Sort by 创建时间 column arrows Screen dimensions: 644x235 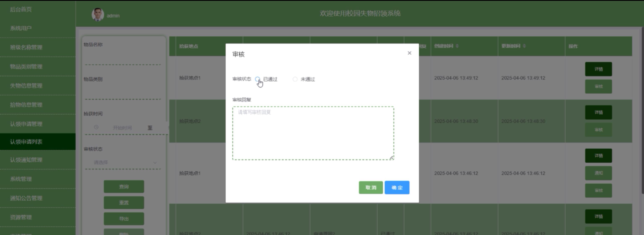(x=457, y=46)
